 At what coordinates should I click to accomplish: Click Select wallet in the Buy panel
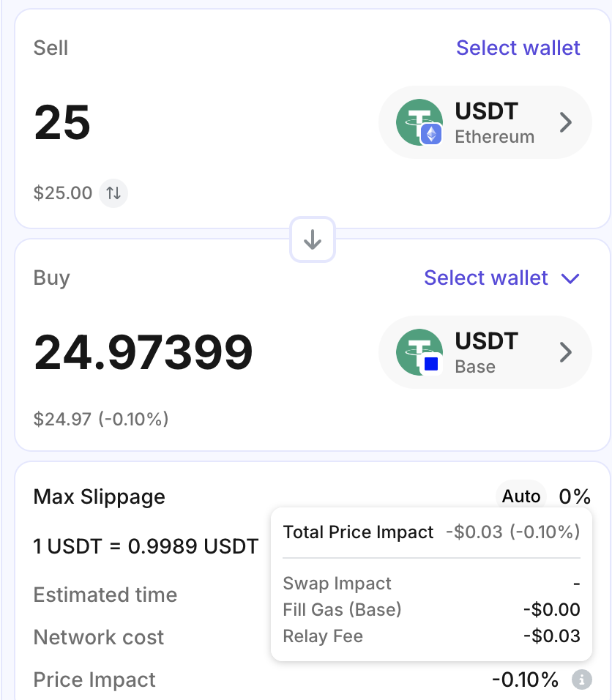[x=486, y=278]
